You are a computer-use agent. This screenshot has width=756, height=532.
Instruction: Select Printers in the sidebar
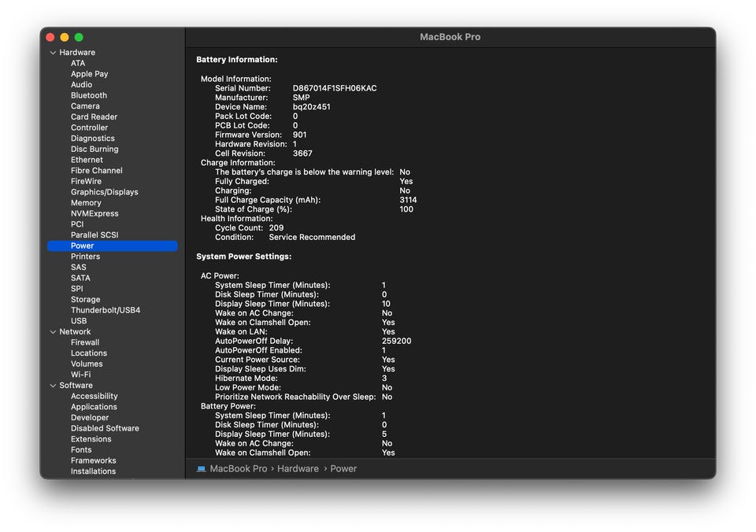point(85,257)
